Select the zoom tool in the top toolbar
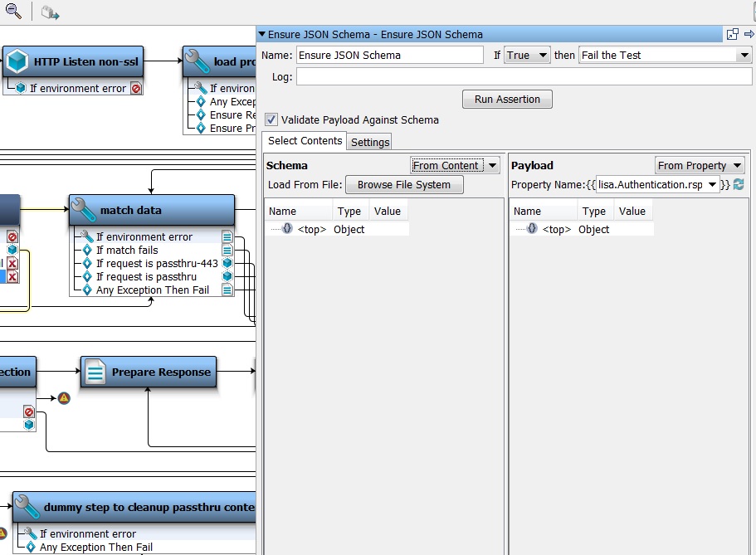The height and width of the screenshot is (555, 756). [x=12, y=10]
